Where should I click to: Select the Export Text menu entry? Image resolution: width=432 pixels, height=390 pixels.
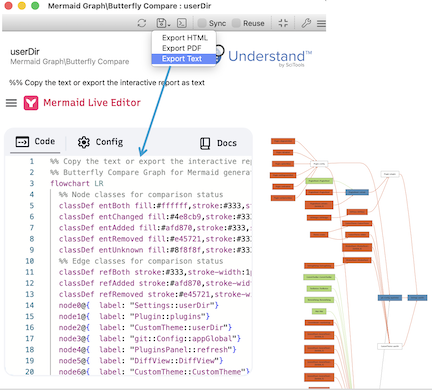184,59
